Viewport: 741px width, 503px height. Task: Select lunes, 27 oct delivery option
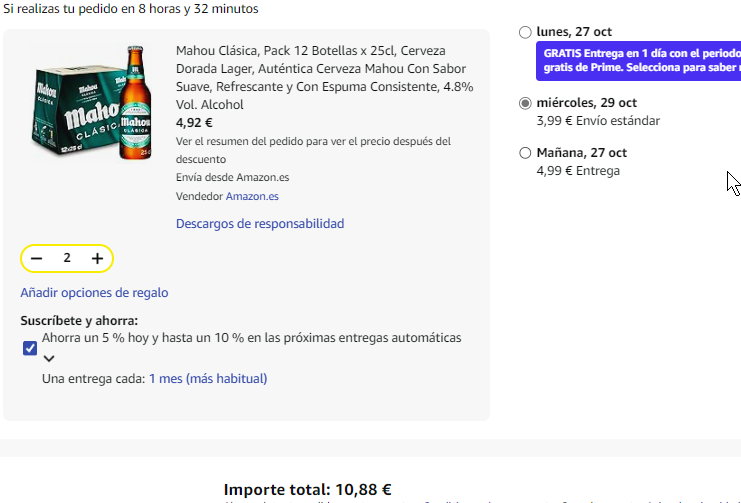point(525,32)
